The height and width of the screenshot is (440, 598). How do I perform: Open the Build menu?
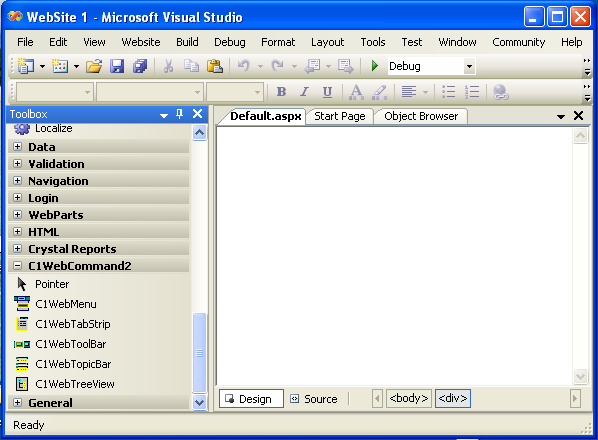point(187,42)
